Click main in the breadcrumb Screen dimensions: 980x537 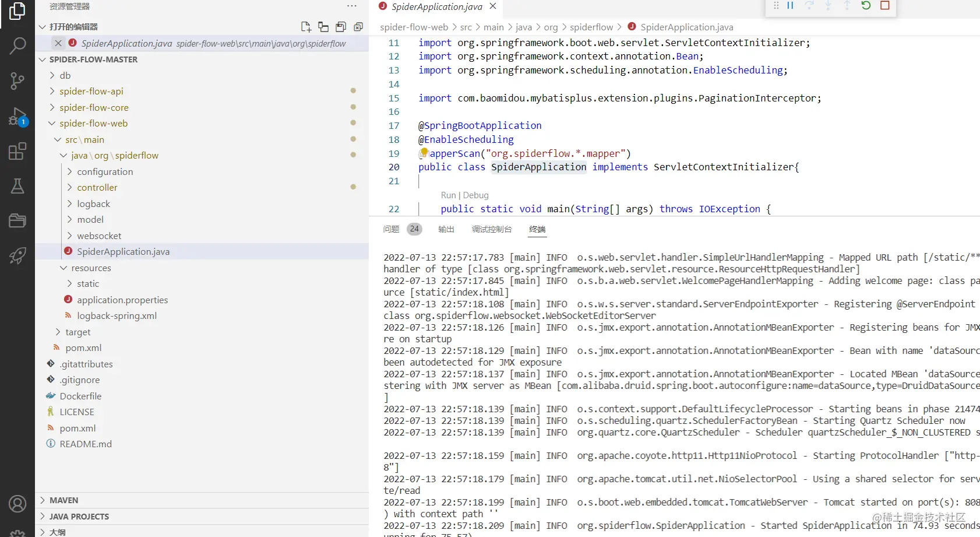pos(493,27)
